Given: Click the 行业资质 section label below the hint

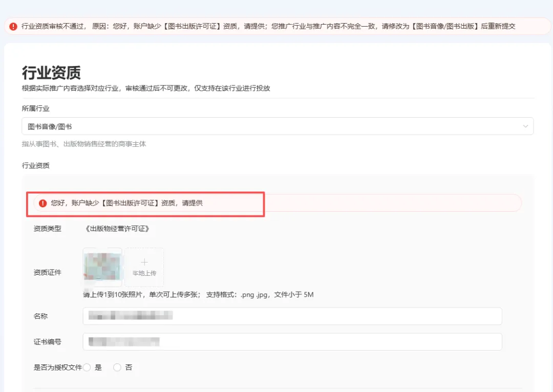Looking at the screenshot, I should point(36,165).
